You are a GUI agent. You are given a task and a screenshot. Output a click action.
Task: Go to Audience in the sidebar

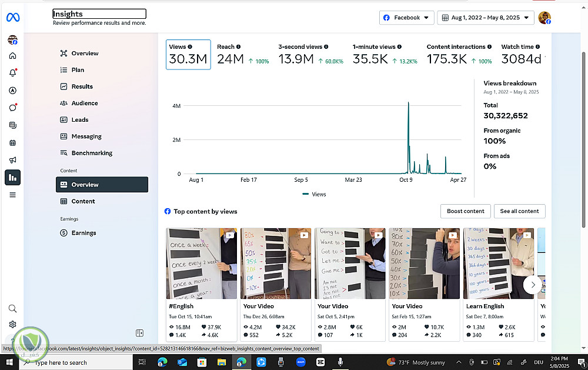tap(85, 103)
